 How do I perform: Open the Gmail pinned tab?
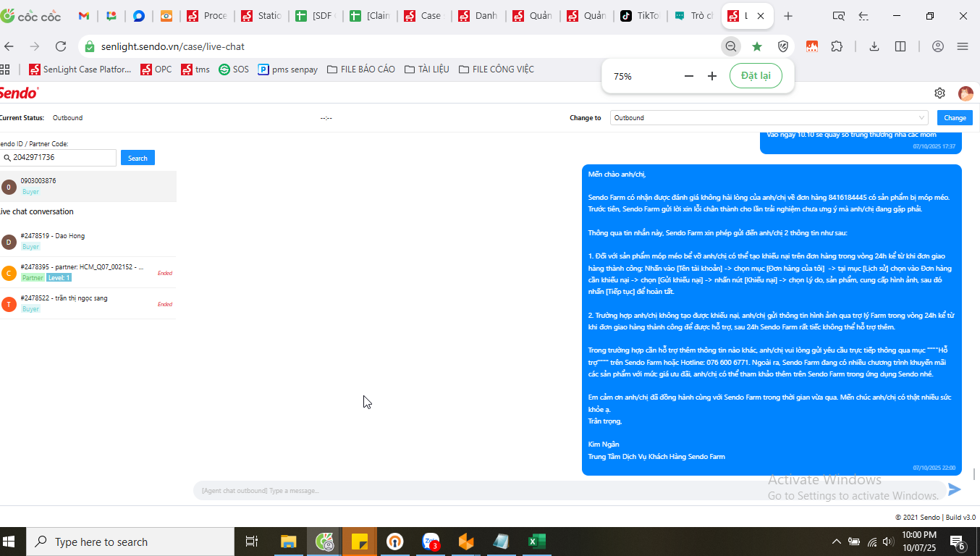click(83, 16)
